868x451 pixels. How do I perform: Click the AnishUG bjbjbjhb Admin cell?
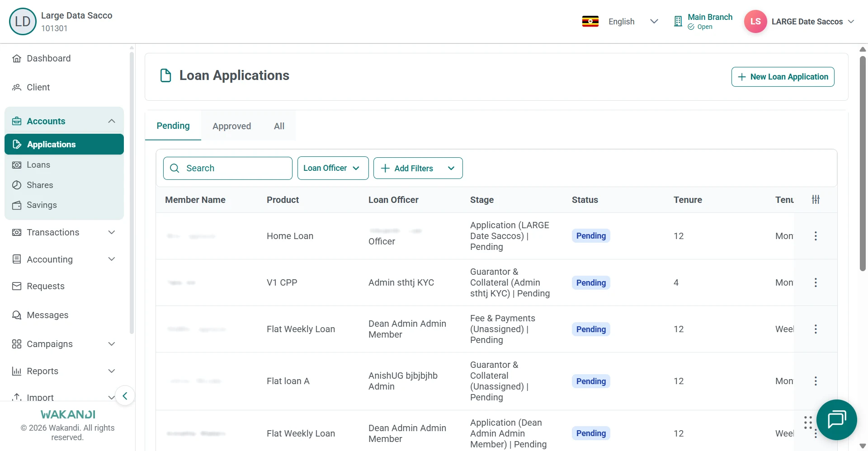pyautogui.click(x=403, y=381)
